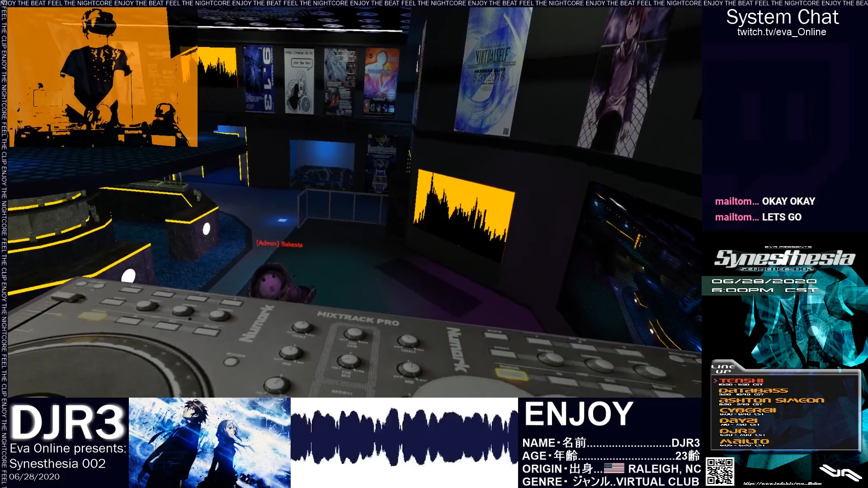Click the red arrow beside TENSHI
Screen dimensions: 868x488
click(715, 381)
